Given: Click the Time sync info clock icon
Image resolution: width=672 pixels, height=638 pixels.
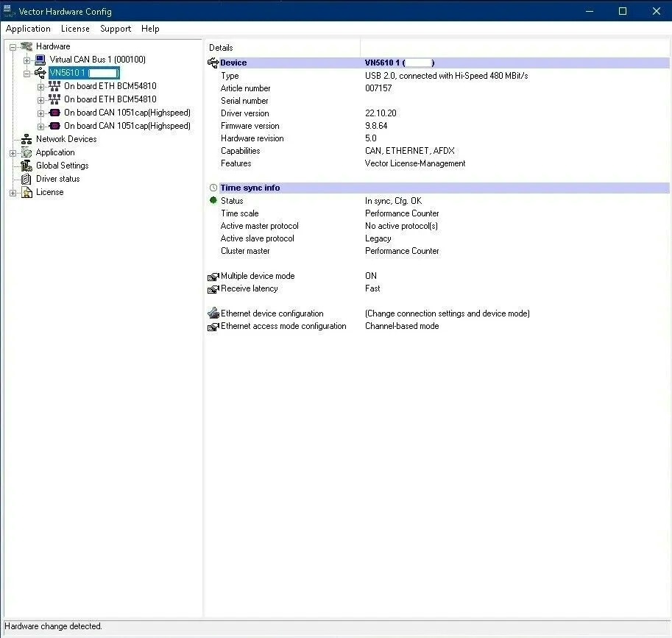Looking at the screenshot, I should 213,188.
